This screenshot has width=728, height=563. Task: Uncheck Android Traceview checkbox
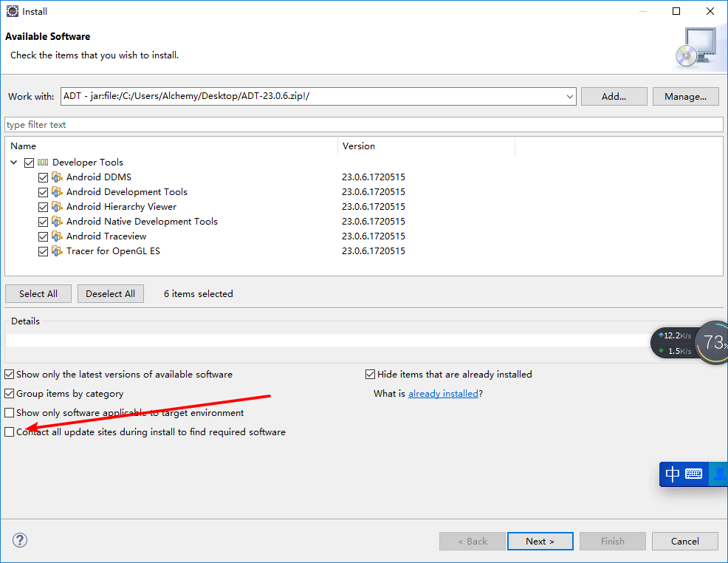43,237
